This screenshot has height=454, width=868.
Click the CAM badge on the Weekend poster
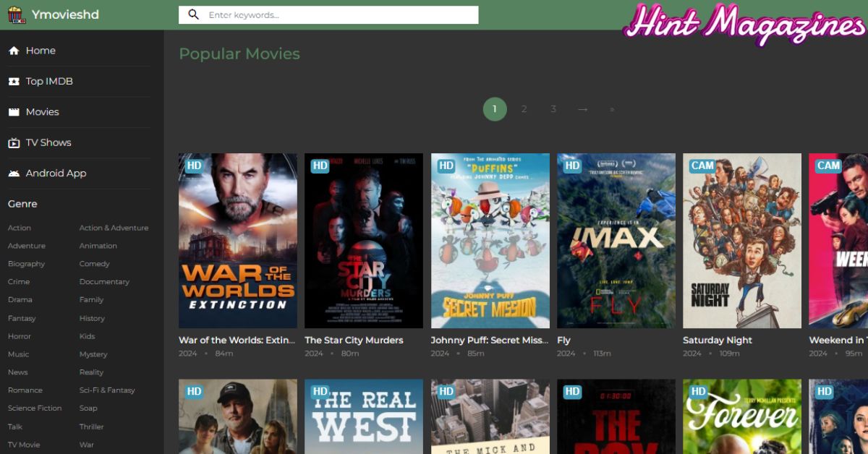pos(828,166)
